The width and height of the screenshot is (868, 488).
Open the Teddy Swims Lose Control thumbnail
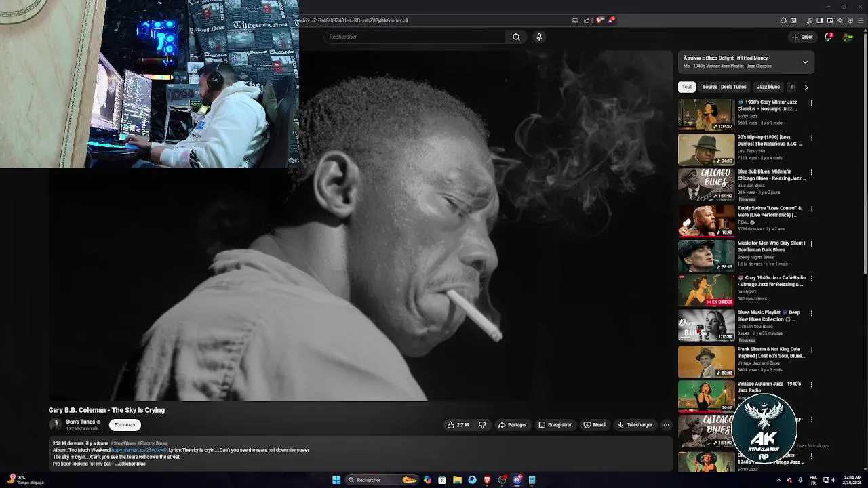pyautogui.click(x=706, y=220)
